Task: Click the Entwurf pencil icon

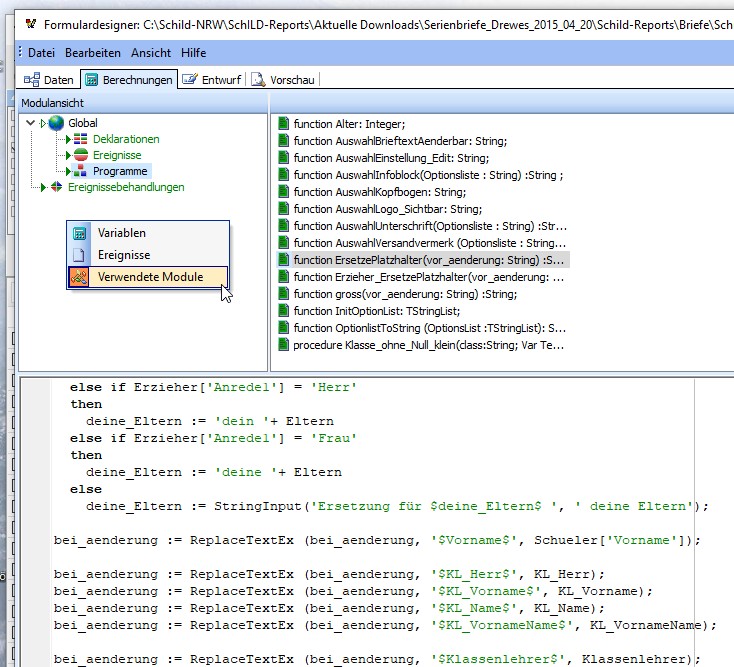Action: (x=190, y=79)
